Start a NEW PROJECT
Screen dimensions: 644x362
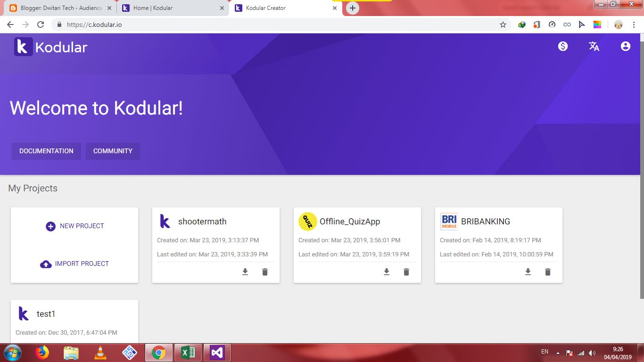(x=74, y=226)
